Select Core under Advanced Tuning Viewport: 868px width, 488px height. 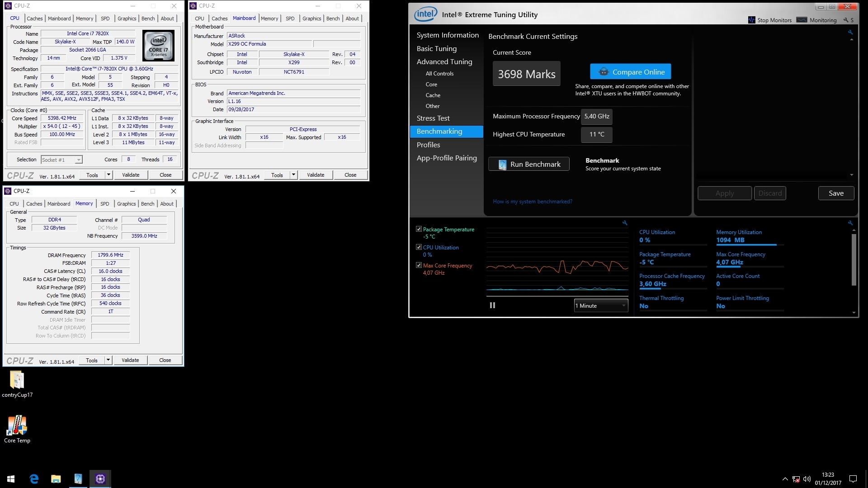coord(431,84)
